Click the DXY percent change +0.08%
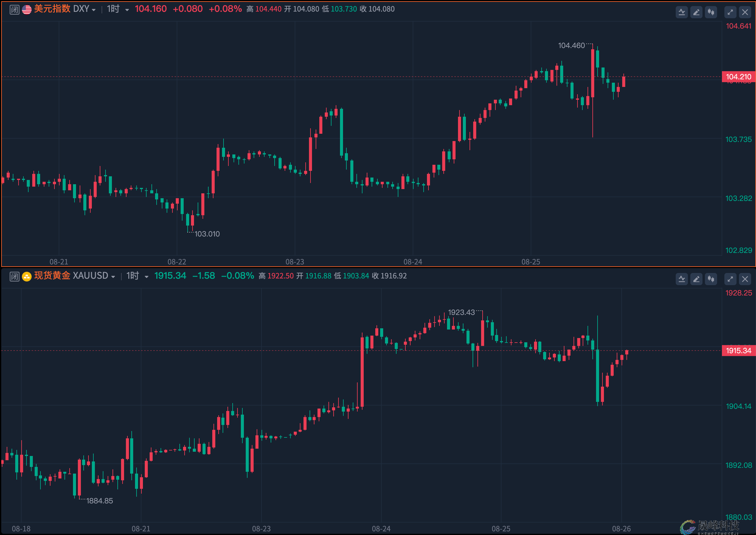756x535 pixels. pos(225,9)
